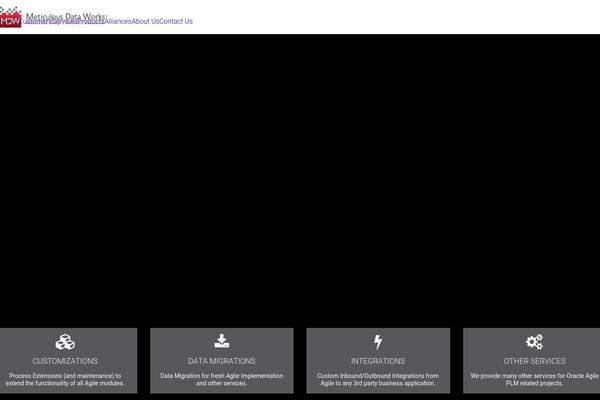Click the Integrations lightning bolt icon
The width and height of the screenshot is (600, 400).
pyautogui.click(x=378, y=342)
